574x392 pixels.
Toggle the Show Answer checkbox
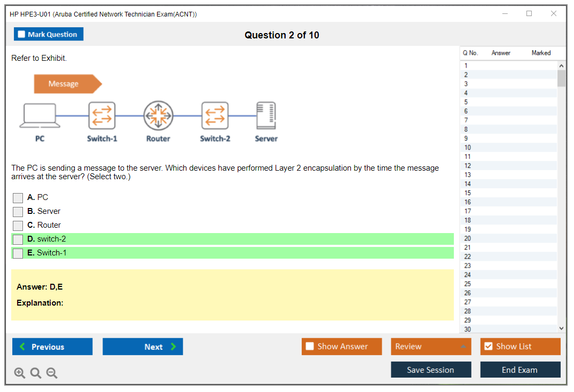[x=310, y=347]
